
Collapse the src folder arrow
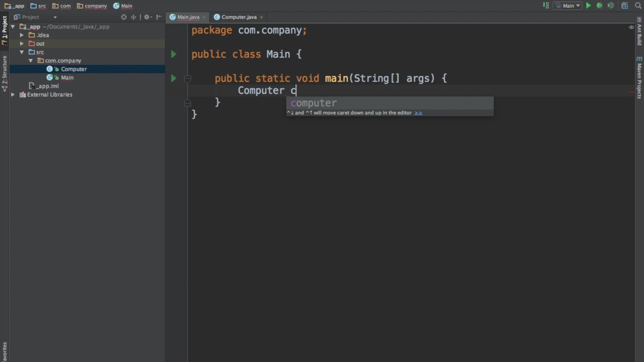pos(22,52)
